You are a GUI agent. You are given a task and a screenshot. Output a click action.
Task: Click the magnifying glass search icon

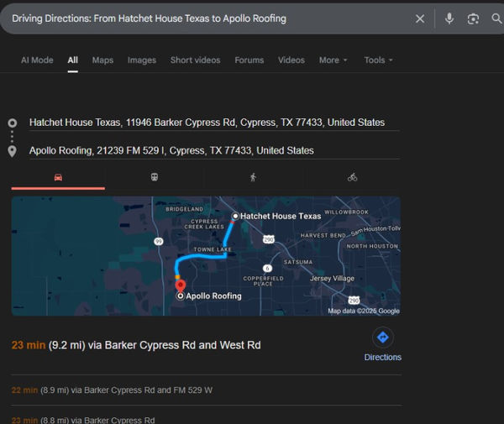point(496,18)
